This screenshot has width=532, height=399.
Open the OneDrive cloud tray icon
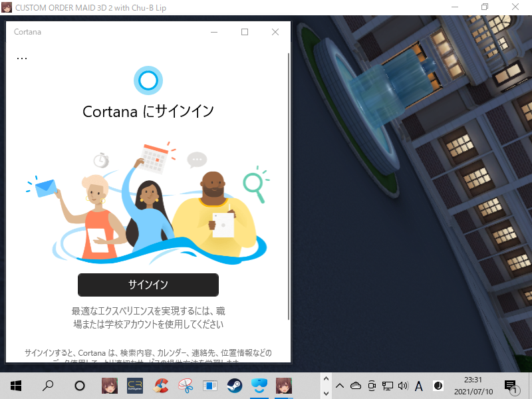pyautogui.click(x=356, y=386)
